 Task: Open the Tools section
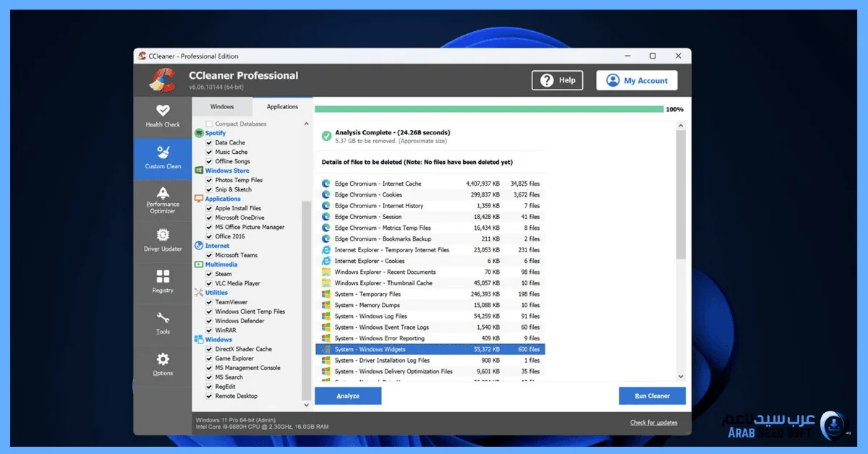coord(162,324)
